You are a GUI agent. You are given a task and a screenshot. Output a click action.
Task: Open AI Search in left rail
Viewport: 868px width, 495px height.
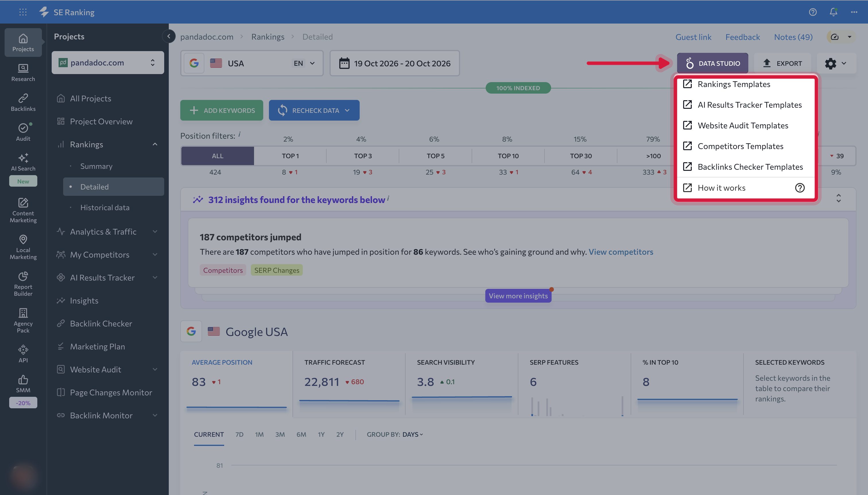pos(23,162)
